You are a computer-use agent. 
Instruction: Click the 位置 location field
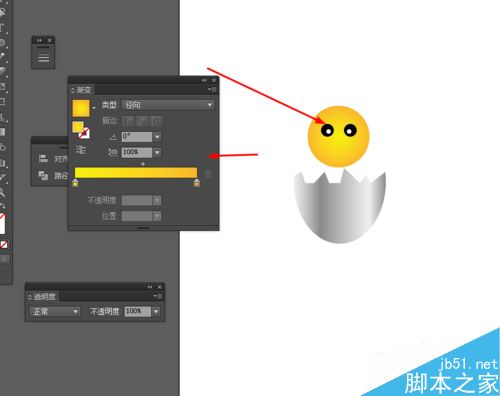tap(137, 216)
